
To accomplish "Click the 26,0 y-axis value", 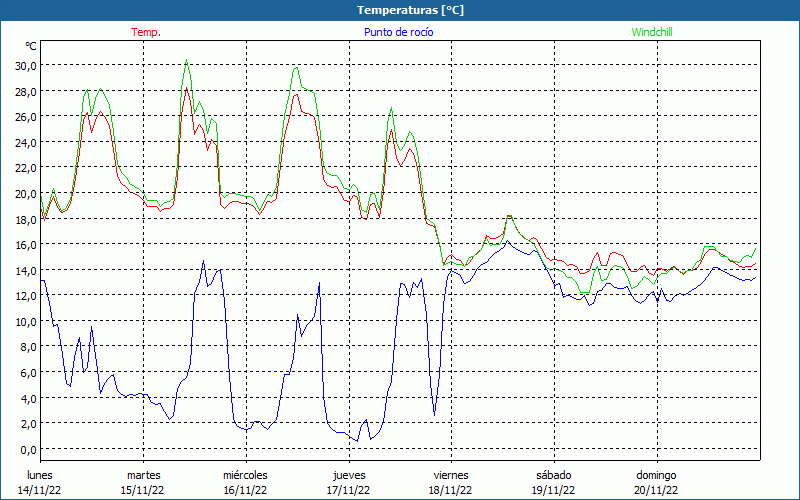I will [x=26, y=117].
